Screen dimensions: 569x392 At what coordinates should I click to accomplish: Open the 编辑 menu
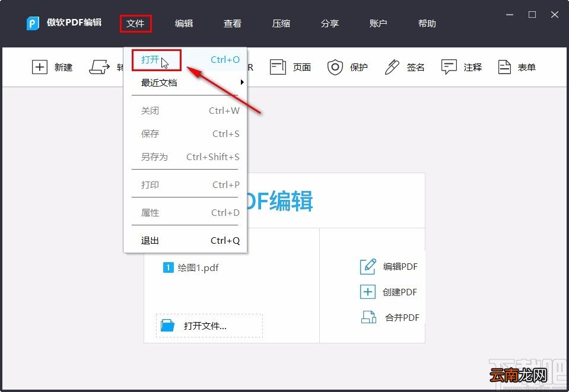pos(183,24)
